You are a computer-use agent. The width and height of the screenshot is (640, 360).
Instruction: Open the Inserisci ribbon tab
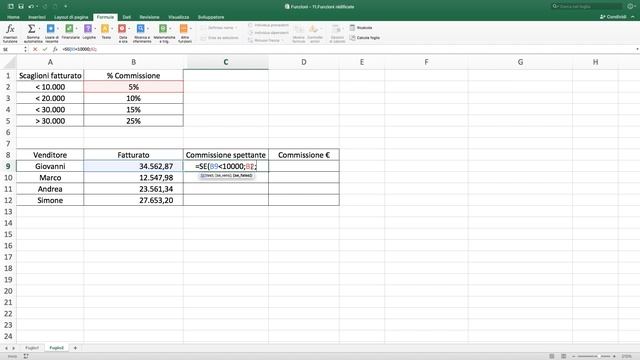point(37,17)
